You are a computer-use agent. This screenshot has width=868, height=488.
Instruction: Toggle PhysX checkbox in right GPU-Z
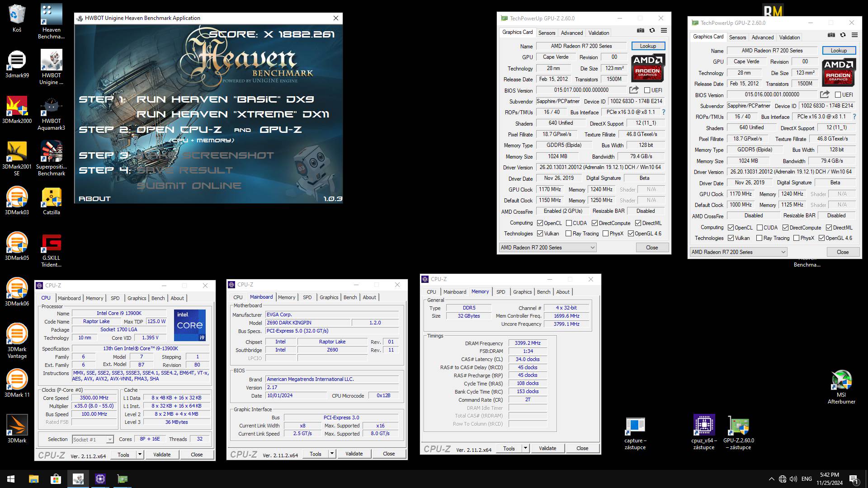click(796, 238)
